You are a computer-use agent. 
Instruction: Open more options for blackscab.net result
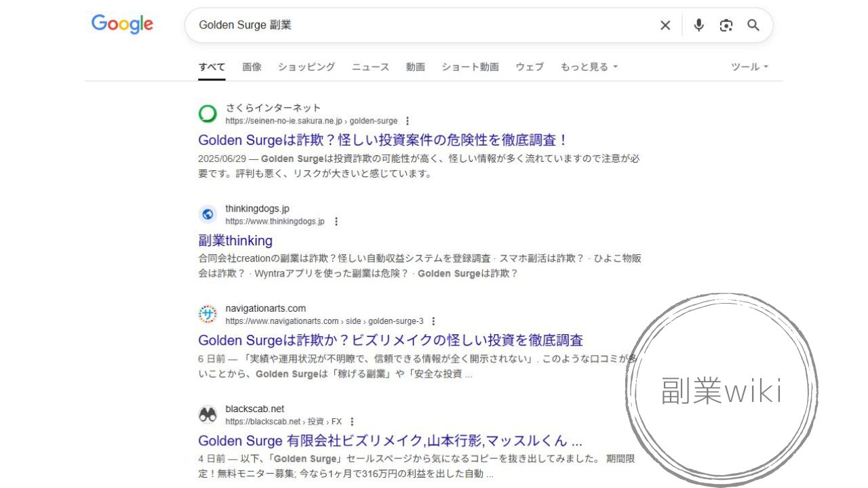click(351, 422)
